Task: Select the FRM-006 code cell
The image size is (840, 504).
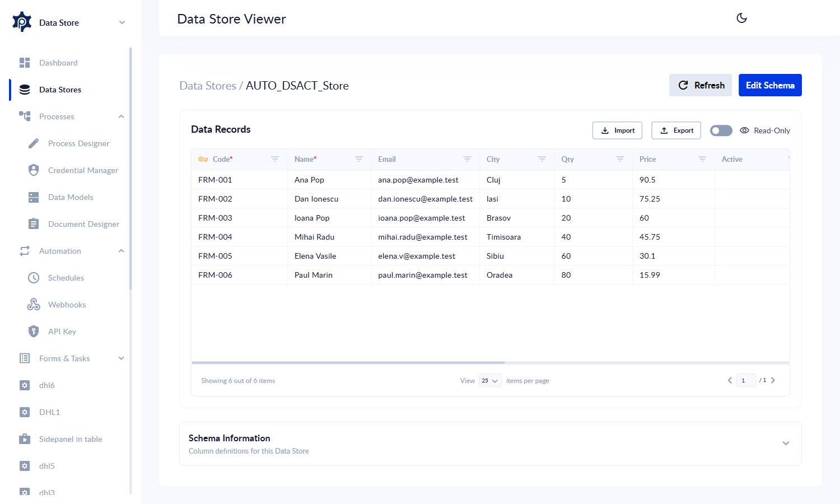Action: tap(239, 275)
